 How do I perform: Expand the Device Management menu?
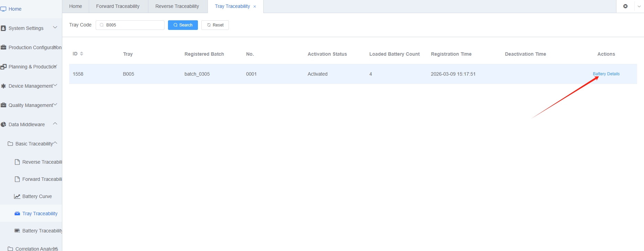click(x=55, y=85)
